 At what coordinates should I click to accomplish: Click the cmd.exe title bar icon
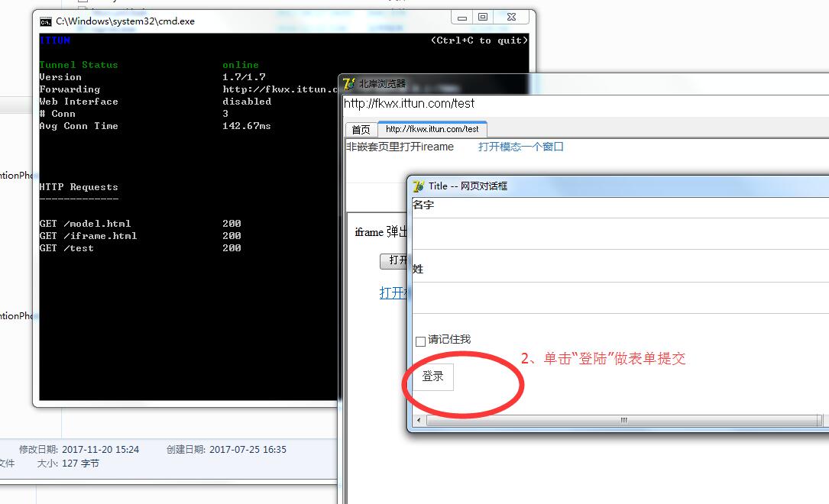pyautogui.click(x=46, y=21)
